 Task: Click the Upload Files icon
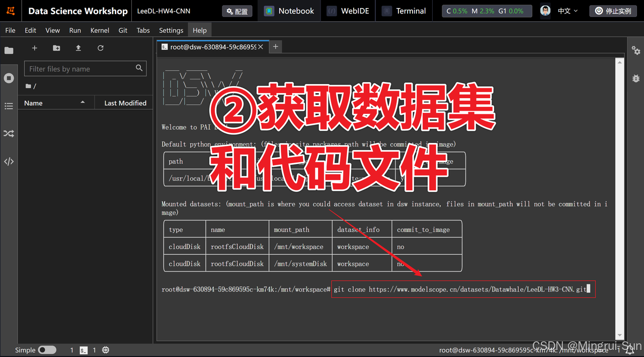point(78,48)
